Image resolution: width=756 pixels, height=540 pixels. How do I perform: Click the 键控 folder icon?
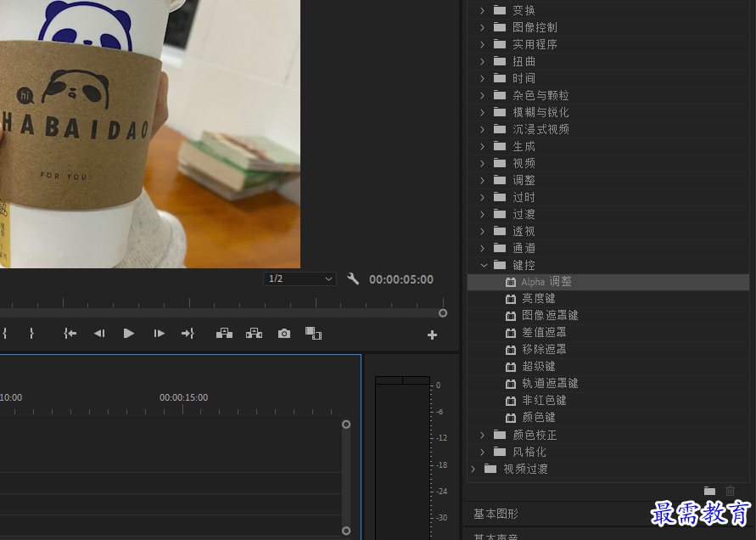500,264
